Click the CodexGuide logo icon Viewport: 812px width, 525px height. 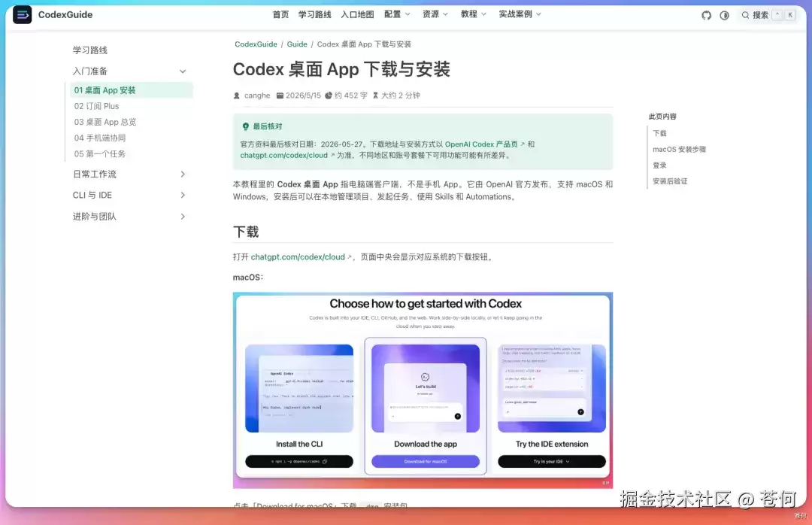coord(22,14)
